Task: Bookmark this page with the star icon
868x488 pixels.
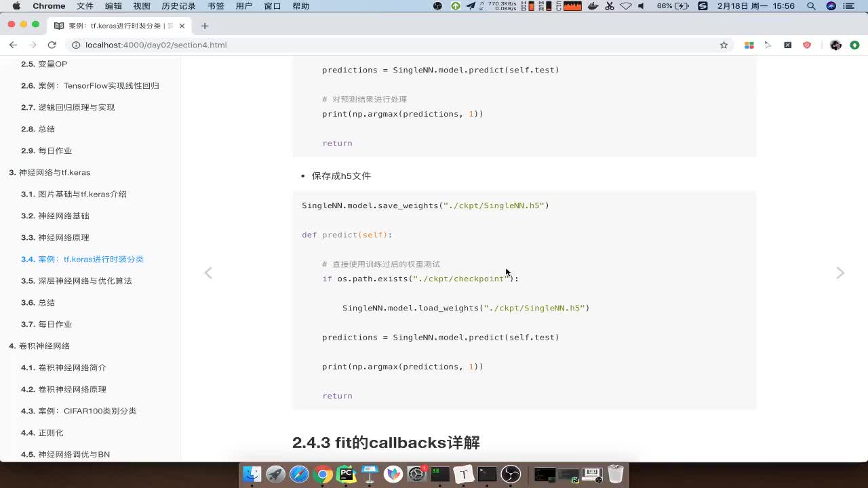Action: coord(724,45)
